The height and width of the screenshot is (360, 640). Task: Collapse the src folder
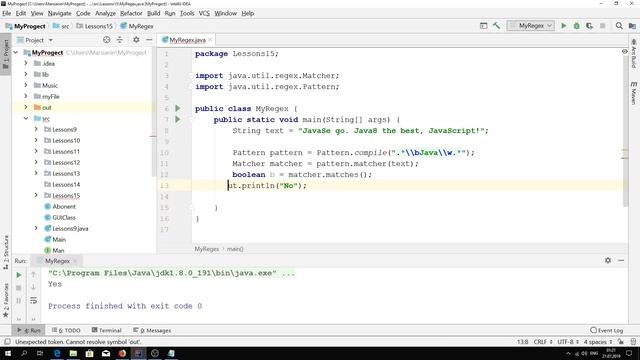[x=26, y=118]
